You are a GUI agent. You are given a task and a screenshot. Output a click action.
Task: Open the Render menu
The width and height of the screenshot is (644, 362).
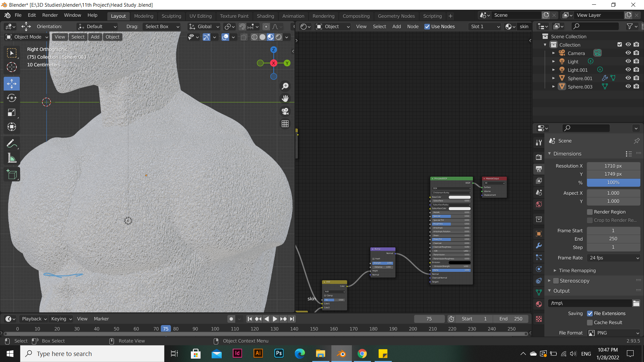click(50, 15)
